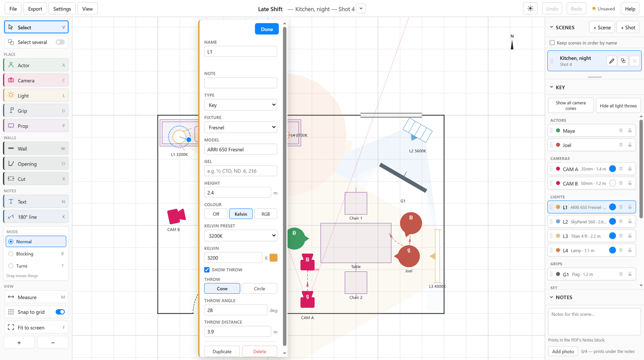Delete CAM A with its trash icon

pos(621,169)
